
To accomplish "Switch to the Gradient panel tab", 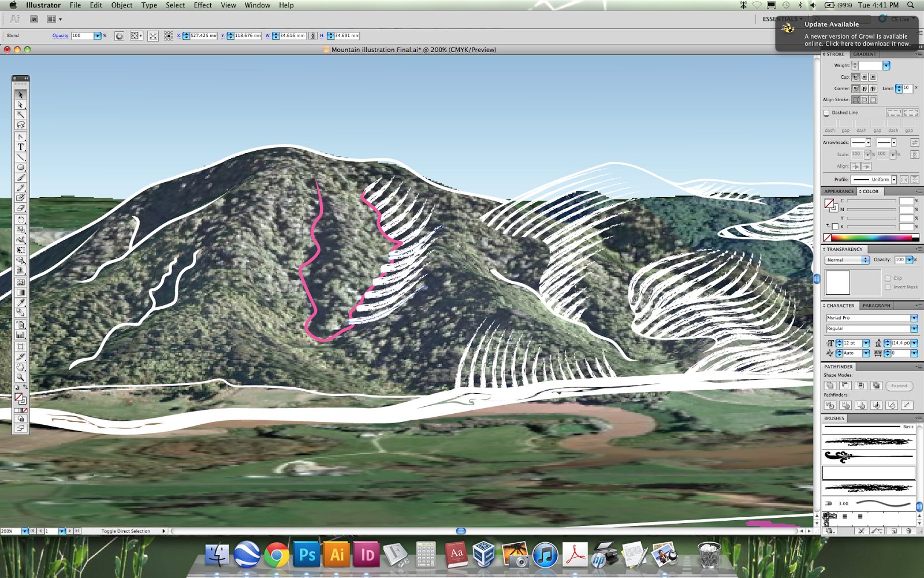I will pyautogui.click(x=865, y=54).
